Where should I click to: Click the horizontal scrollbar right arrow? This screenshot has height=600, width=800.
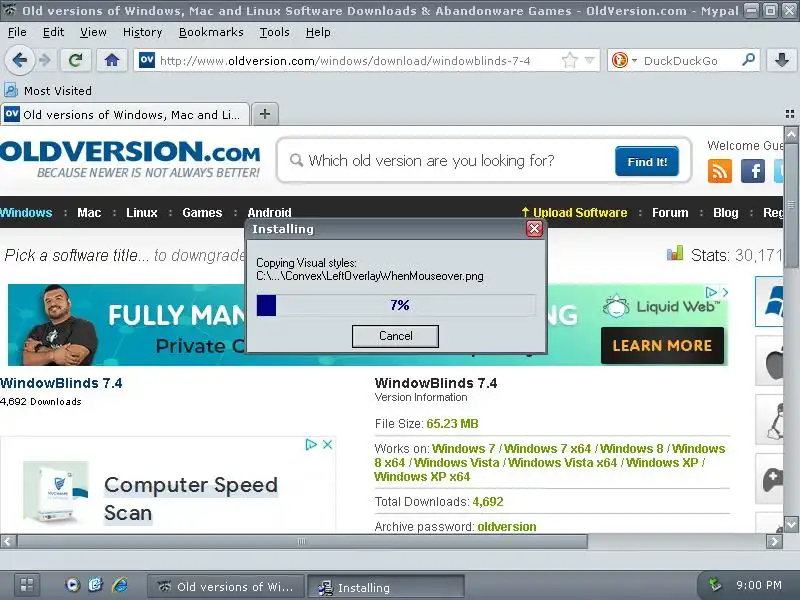pyautogui.click(x=774, y=541)
